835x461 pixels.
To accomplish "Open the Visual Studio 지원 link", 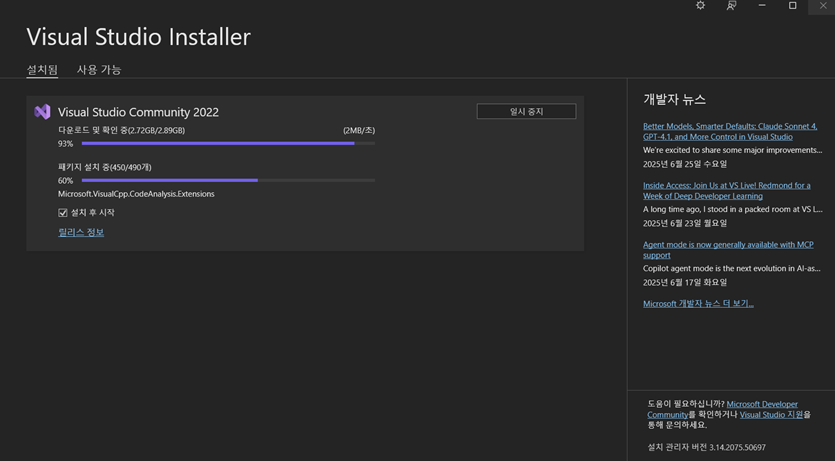I will point(771,415).
